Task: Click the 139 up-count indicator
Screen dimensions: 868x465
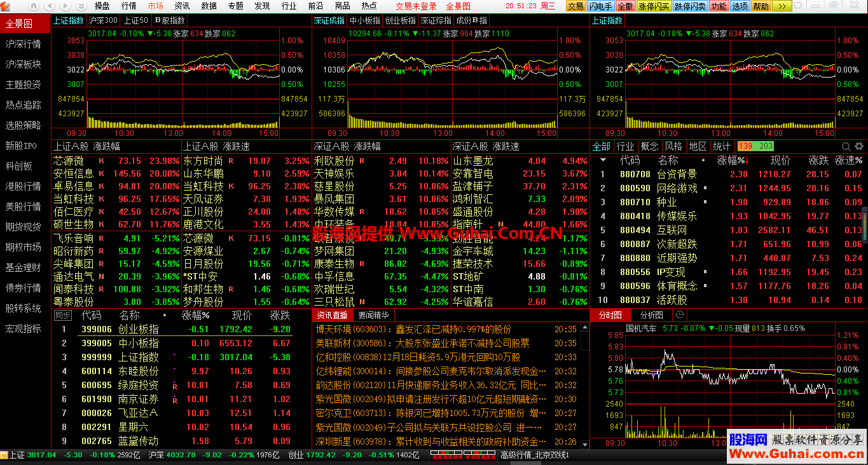Action: [745, 146]
